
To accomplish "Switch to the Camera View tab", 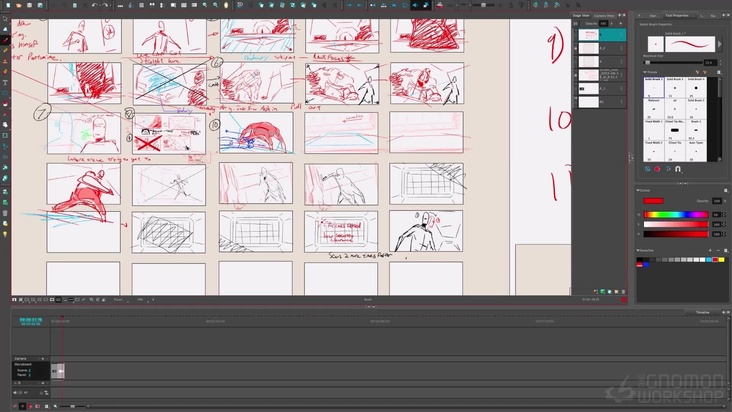I will [x=604, y=15].
